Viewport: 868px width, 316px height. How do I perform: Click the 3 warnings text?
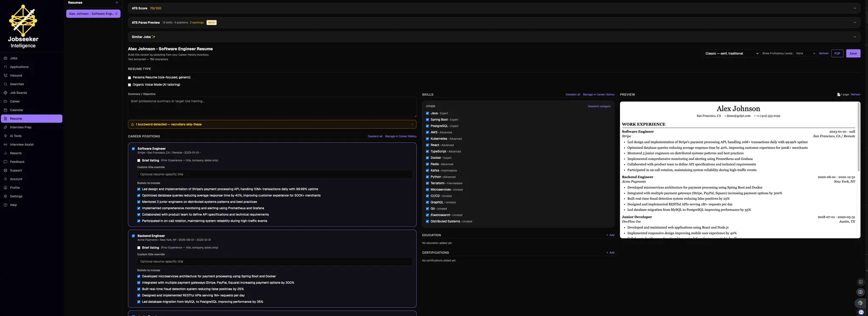click(197, 22)
